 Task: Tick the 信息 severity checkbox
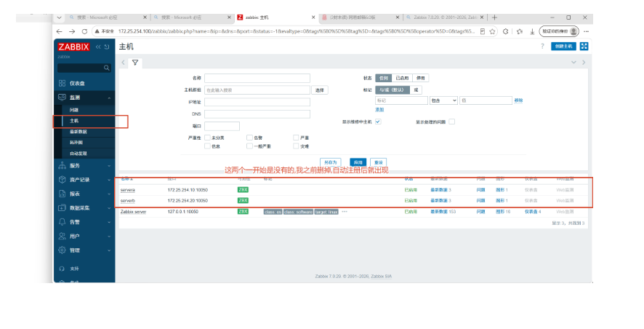pos(207,146)
